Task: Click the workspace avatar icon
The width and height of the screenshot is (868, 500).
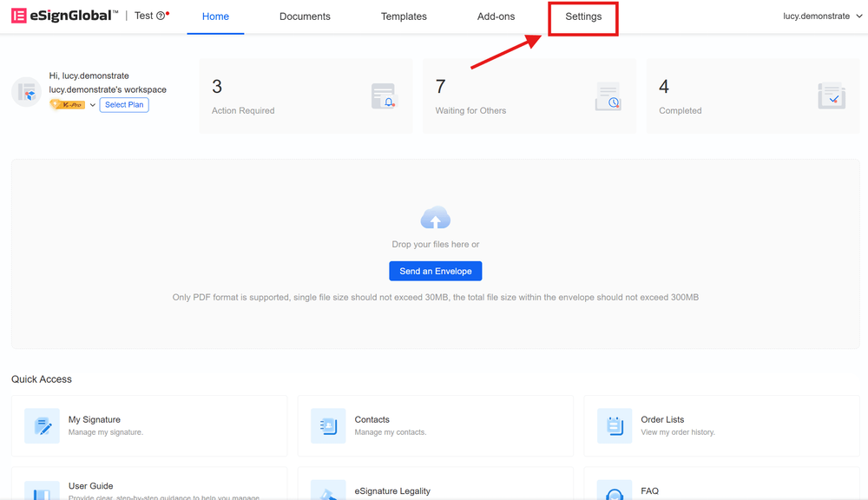Action: [27, 92]
